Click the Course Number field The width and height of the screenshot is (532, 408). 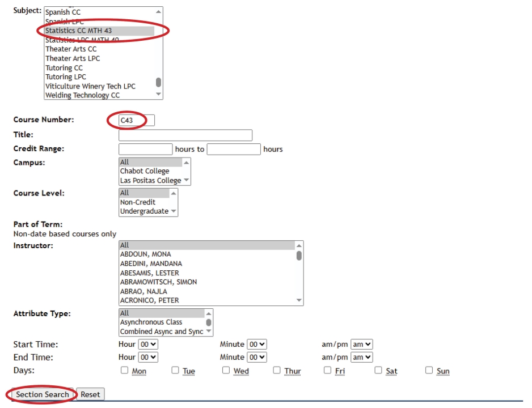(136, 120)
